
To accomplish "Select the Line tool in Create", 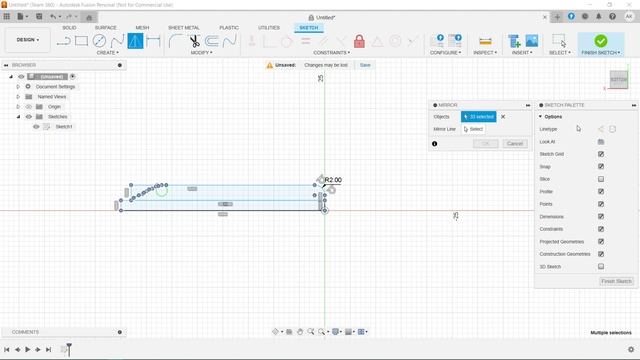I will (63, 41).
